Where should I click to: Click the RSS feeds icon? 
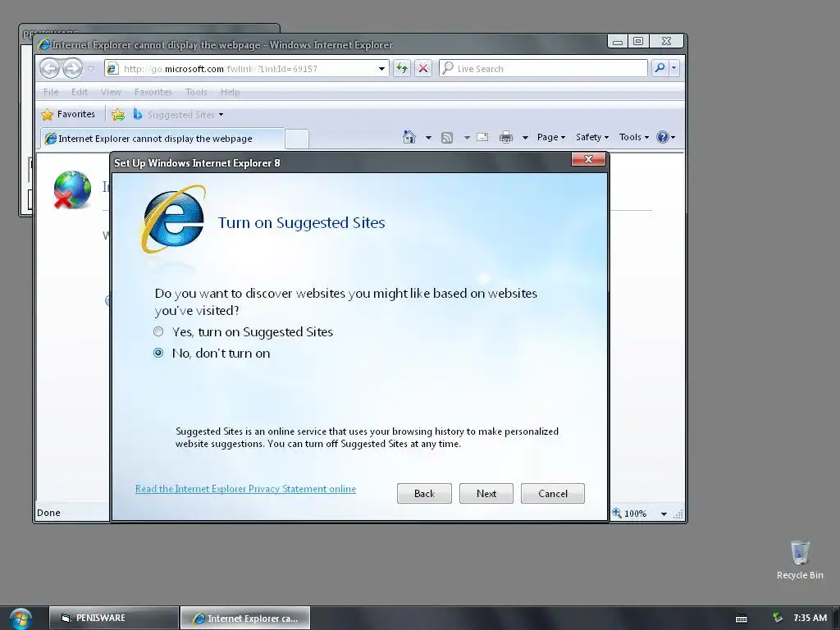(447, 138)
